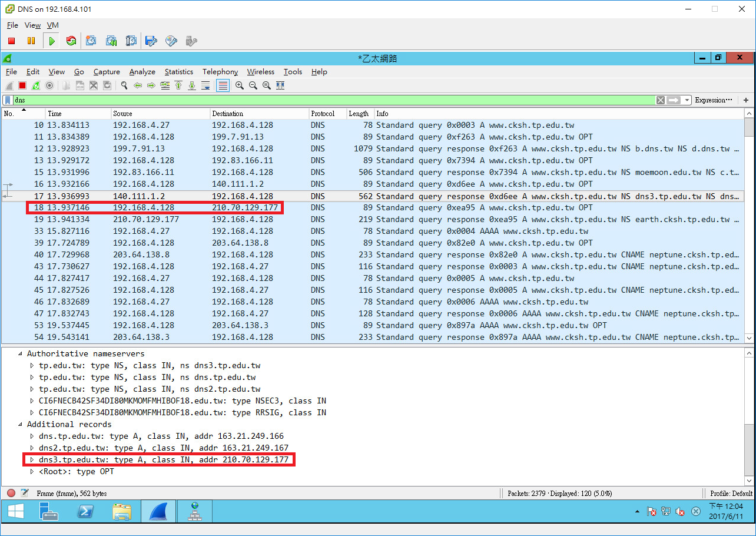Screen dimensions: 756x536
Task: Open the Wireless menu
Action: click(x=261, y=72)
